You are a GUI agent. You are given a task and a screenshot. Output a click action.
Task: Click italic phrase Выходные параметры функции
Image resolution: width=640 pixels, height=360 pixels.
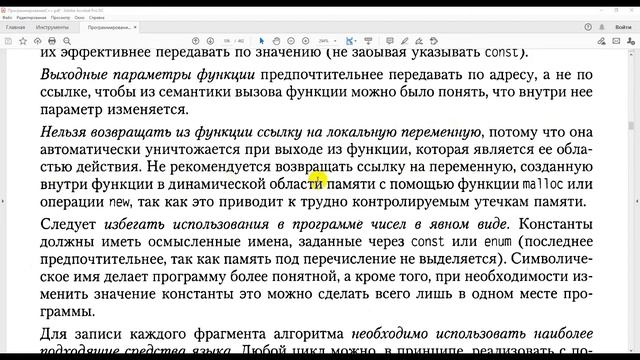(147, 75)
